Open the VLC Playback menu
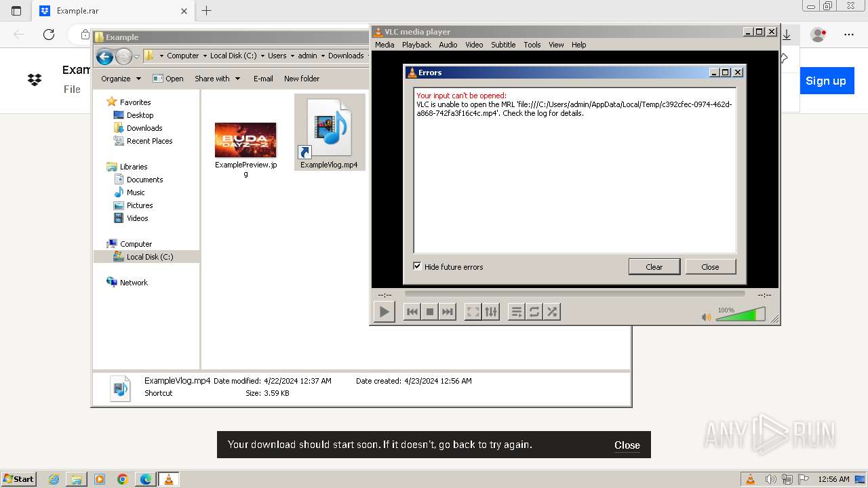 (416, 45)
